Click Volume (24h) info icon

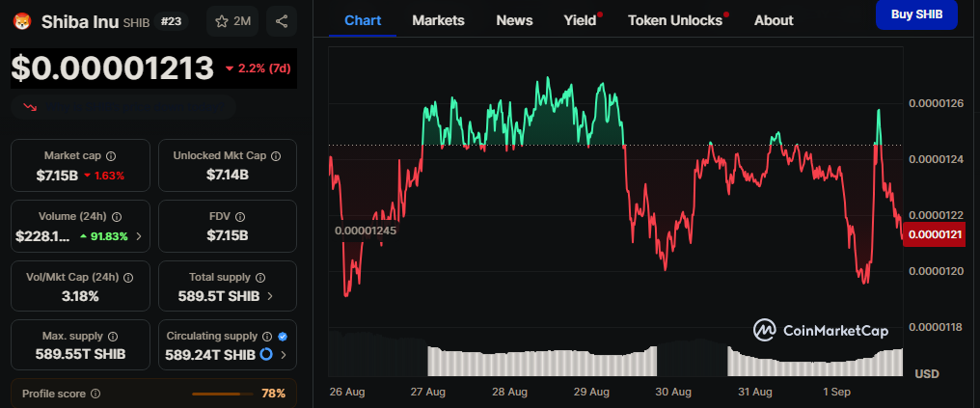117,216
